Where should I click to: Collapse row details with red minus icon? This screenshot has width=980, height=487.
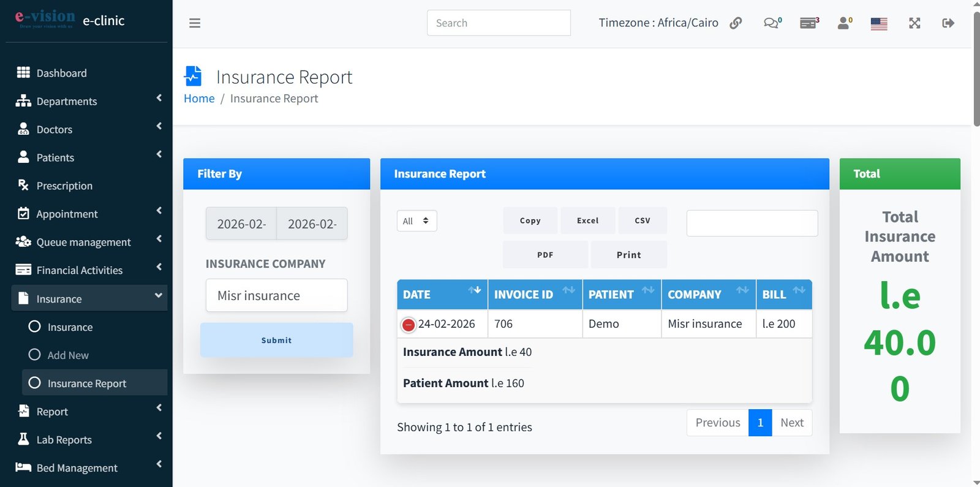(x=409, y=325)
